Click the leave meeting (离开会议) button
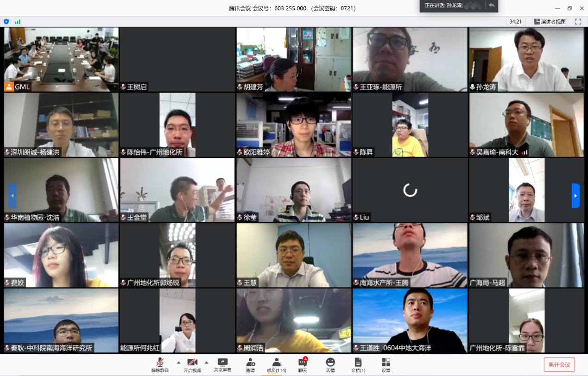588x376 pixels. (559, 364)
